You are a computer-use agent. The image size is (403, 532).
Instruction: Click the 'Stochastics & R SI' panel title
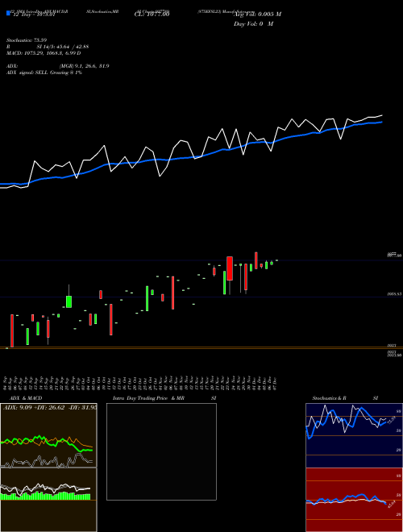[x=345, y=398]
